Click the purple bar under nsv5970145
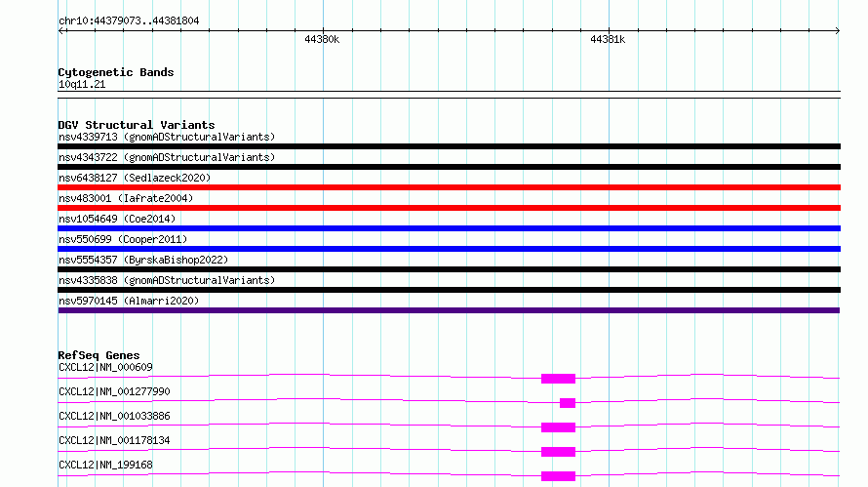The image size is (868, 487). pyautogui.click(x=449, y=310)
